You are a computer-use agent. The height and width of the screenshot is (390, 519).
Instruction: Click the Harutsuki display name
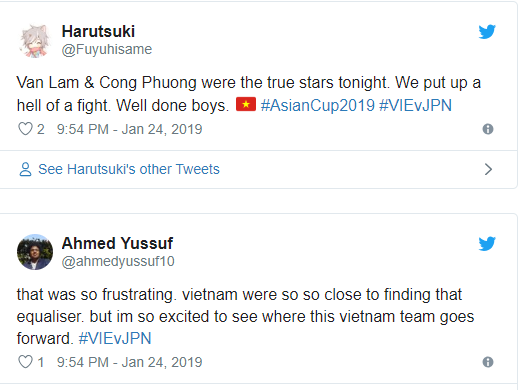tap(98, 32)
